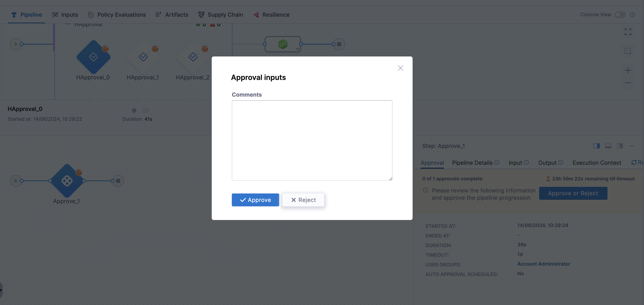Dock step details panel to bottom

608,146
